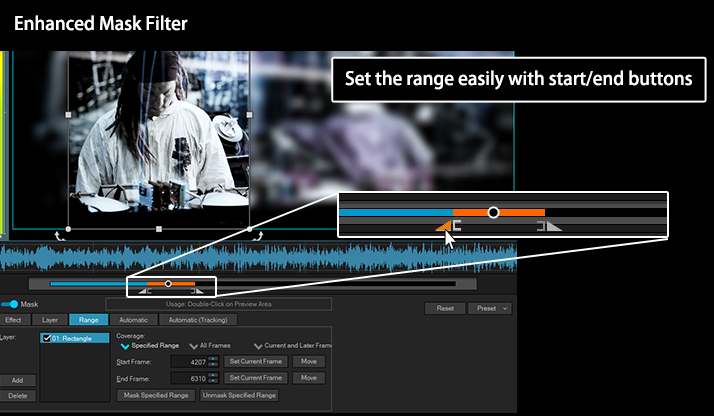This screenshot has height=416, width=714.
Task: Select the mask's top-left square handle
Action: pos(68,115)
